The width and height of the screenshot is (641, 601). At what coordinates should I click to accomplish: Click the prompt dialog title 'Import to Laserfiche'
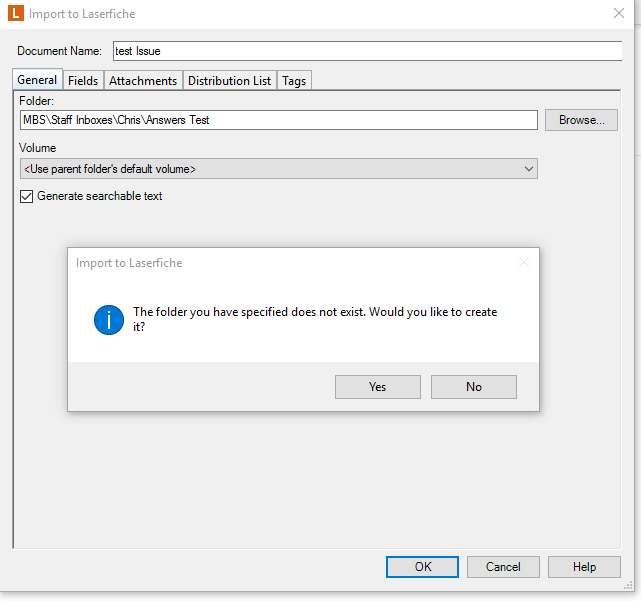[129, 263]
